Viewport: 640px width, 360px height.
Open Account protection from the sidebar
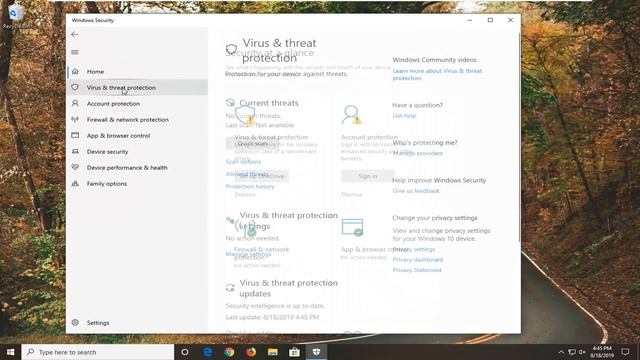(137, 104)
